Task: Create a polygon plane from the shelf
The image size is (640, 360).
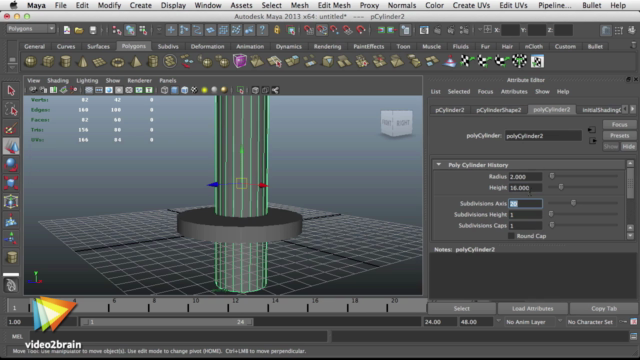Action: [100, 62]
